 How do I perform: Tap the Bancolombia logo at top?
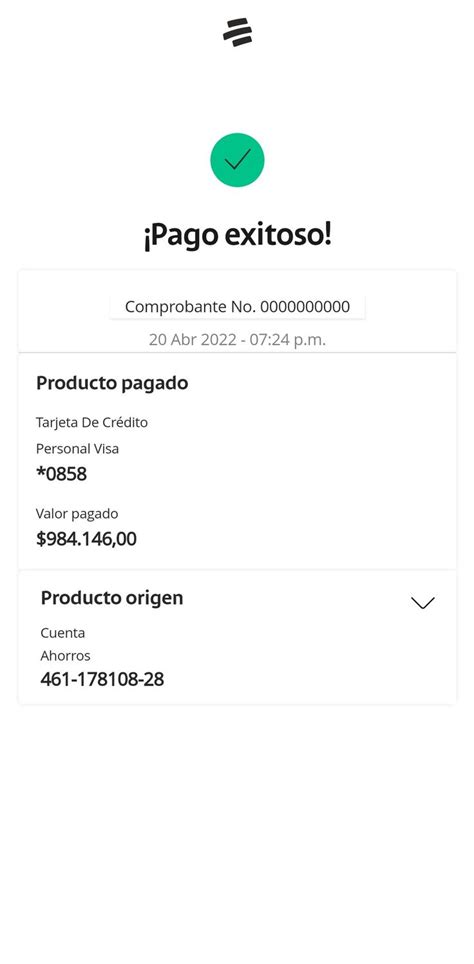click(237, 33)
